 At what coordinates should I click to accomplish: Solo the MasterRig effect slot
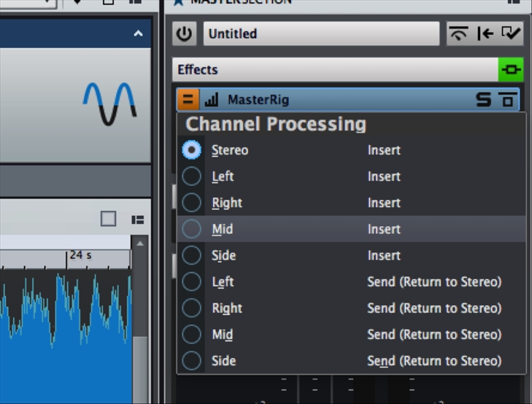pyautogui.click(x=483, y=100)
